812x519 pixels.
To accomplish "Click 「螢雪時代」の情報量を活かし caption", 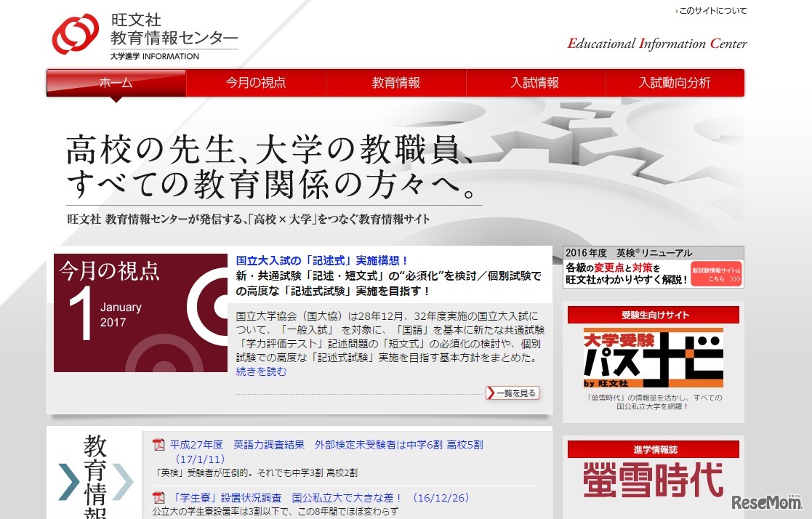I will pos(654,402).
